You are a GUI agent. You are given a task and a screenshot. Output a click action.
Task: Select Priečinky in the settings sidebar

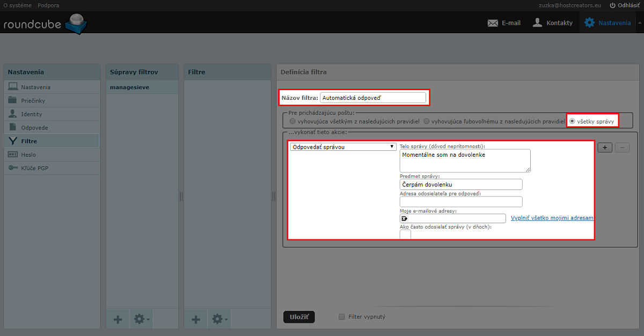click(52, 100)
